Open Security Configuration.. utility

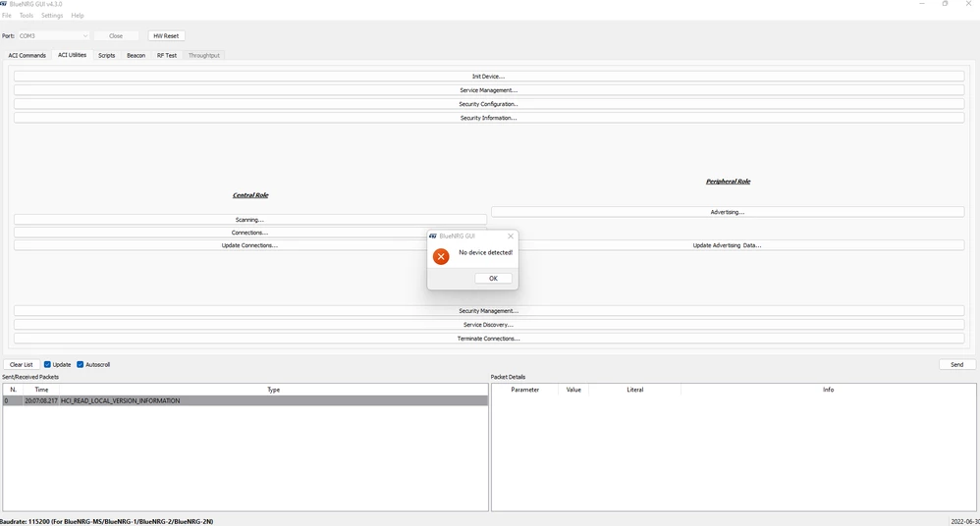coord(489,104)
